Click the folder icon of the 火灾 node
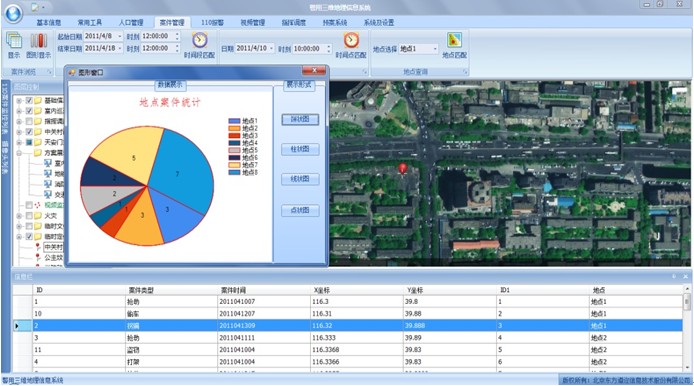 tap(38, 216)
